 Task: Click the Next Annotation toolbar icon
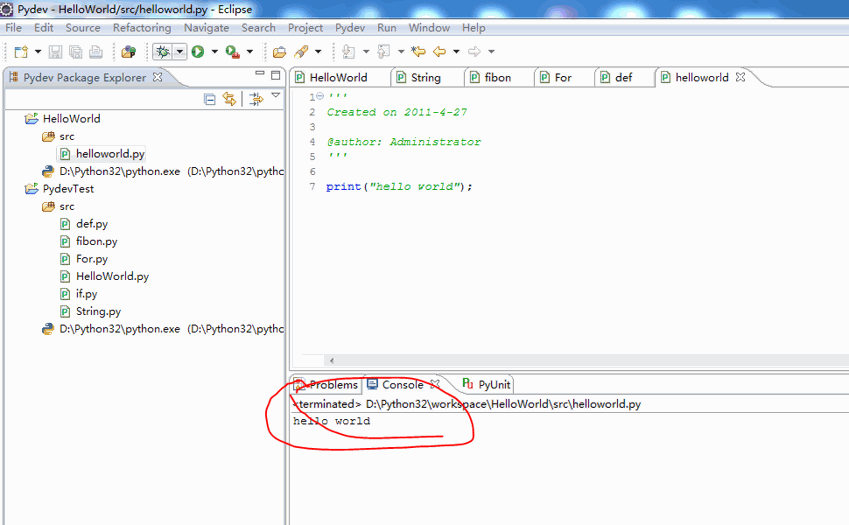[x=349, y=52]
